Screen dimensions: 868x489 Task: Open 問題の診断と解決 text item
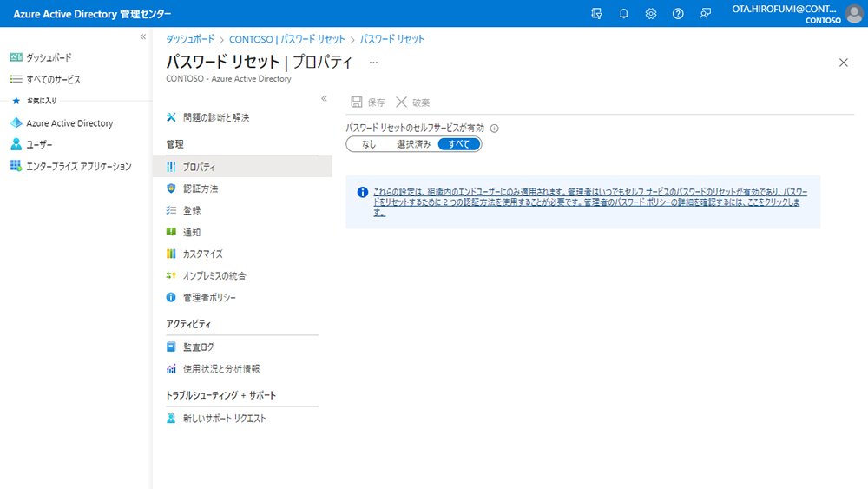(x=216, y=117)
